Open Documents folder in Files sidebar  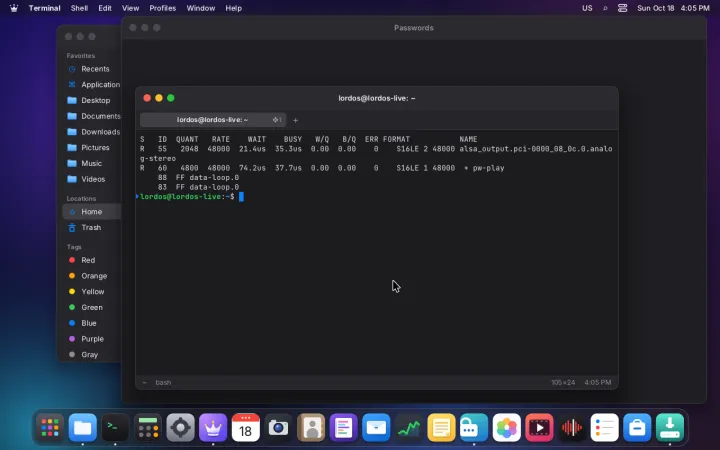[x=92, y=116]
